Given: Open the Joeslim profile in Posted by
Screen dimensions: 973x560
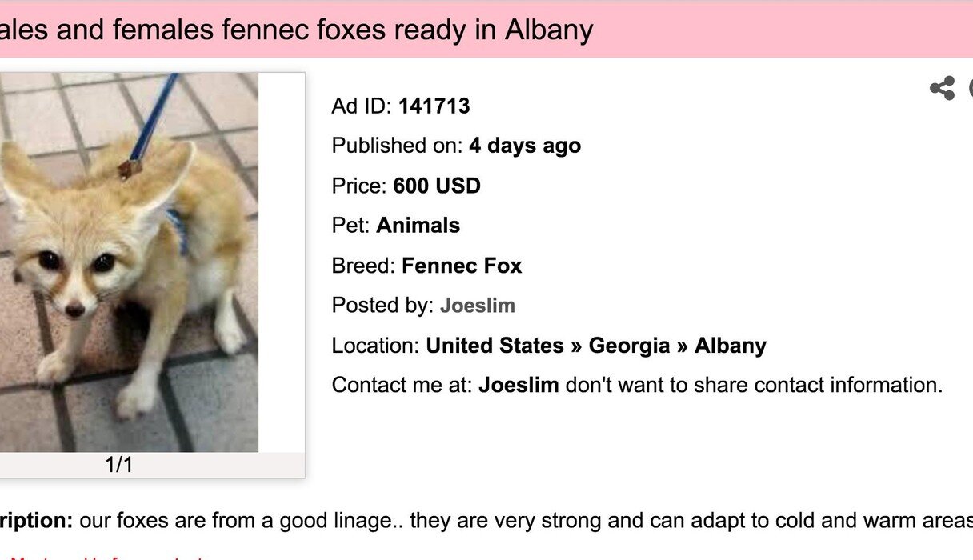Looking at the screenshot, I should point(477,306).
